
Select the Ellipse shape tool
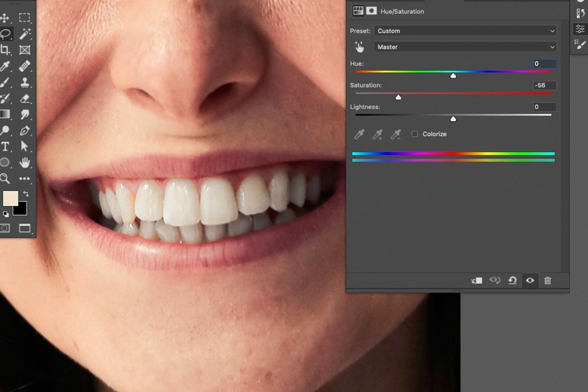pos(5,162)
